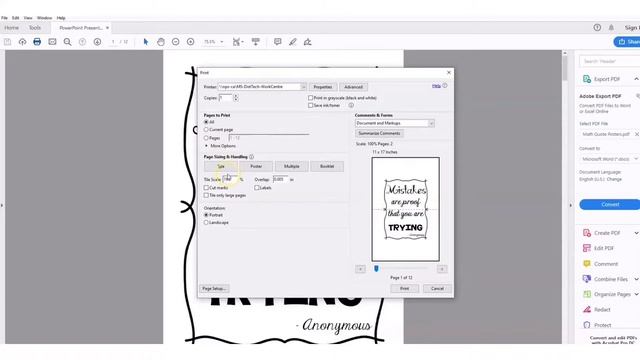Zoom out with the minus circle icon
Image resolution: width=640 pixels, height=360 pixels.
click(176, 42)
